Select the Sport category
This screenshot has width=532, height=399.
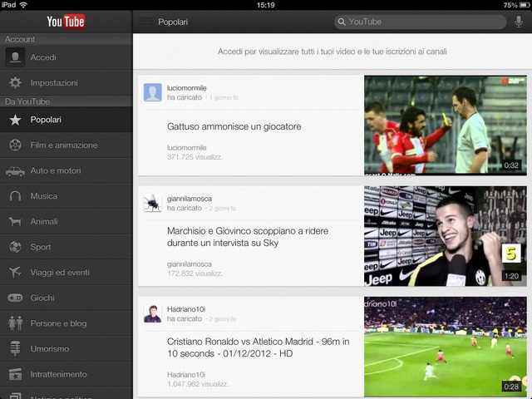[x=66, y=247]
